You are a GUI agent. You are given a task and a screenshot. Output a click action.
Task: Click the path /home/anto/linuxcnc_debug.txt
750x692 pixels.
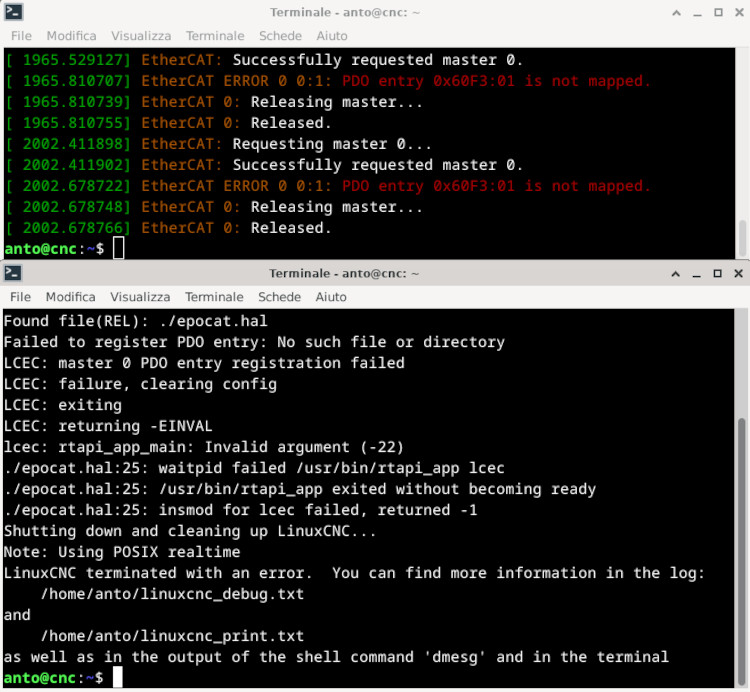click(172, 594)
